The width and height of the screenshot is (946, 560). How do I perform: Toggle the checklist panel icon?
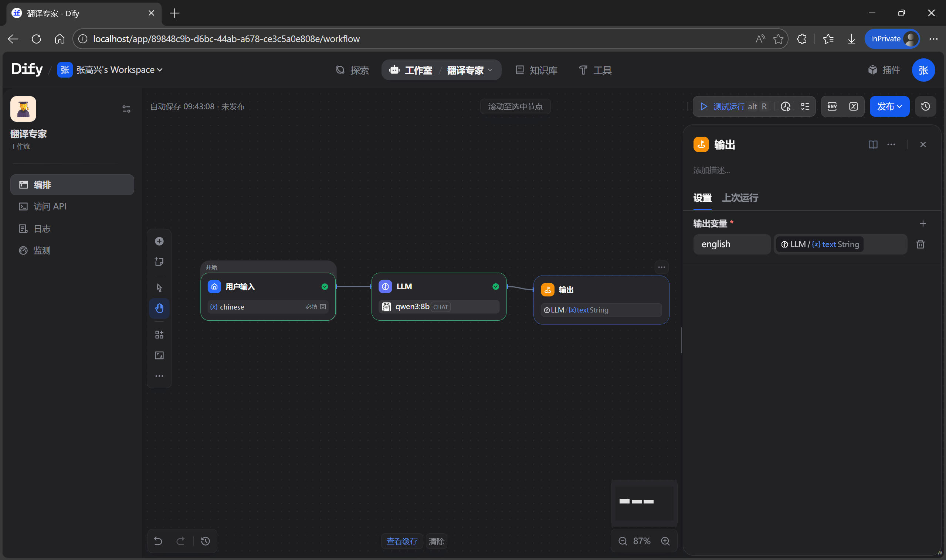coord(805,106)
